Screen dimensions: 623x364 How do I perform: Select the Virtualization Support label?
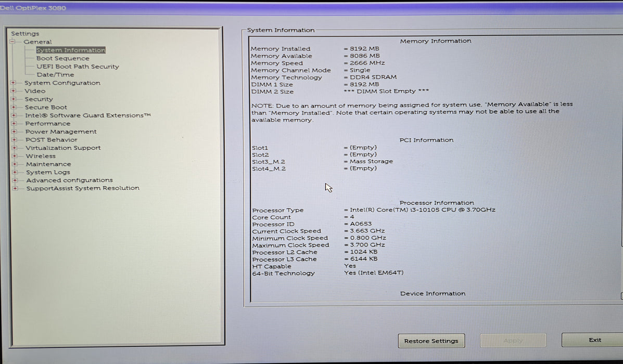(63, 148)
